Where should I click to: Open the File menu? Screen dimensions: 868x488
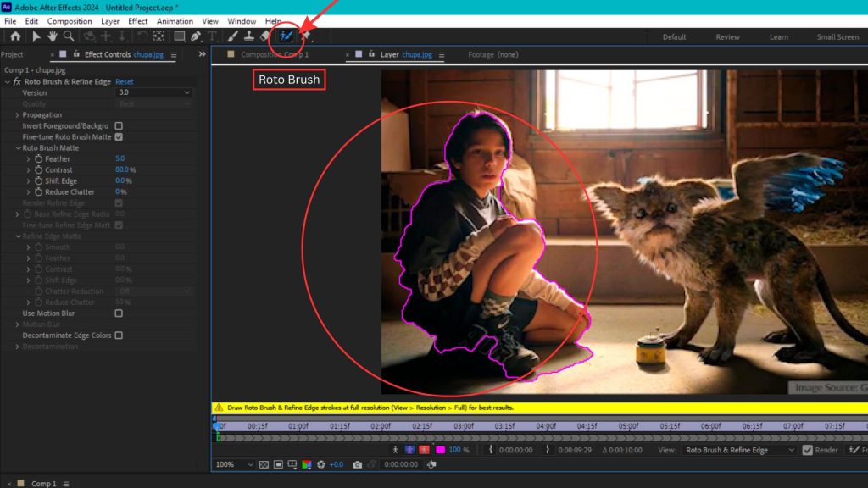click(10, 21)
